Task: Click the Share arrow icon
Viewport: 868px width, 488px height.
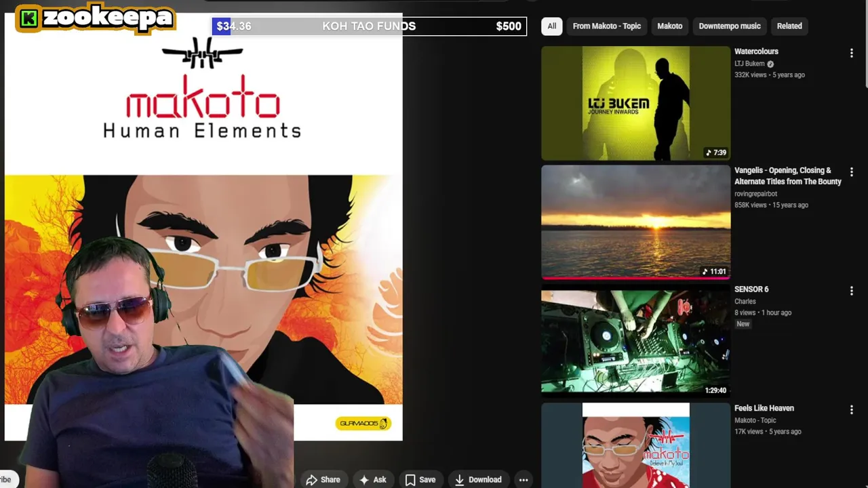Action: 311,480
